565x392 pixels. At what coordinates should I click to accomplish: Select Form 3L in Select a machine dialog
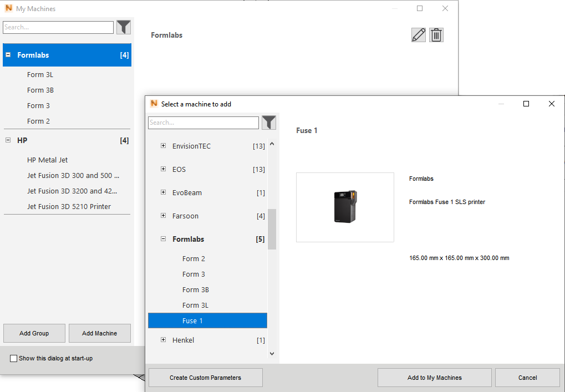[207, 305]
